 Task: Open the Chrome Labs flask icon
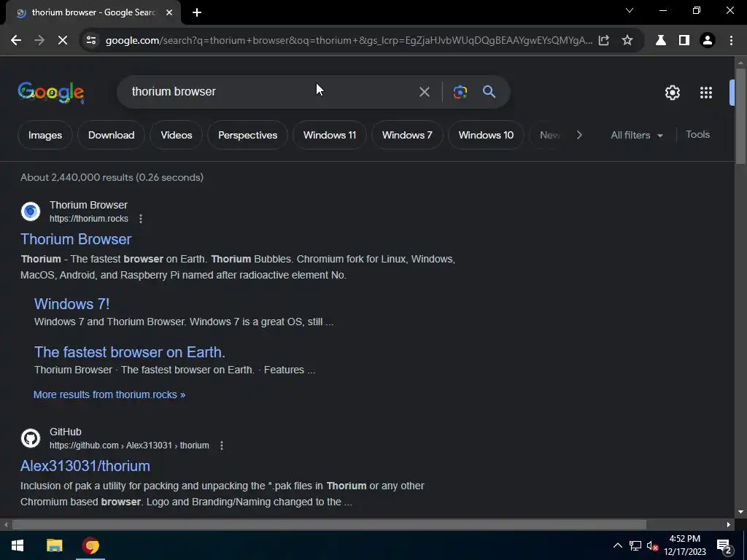click(x=661, y=41)
